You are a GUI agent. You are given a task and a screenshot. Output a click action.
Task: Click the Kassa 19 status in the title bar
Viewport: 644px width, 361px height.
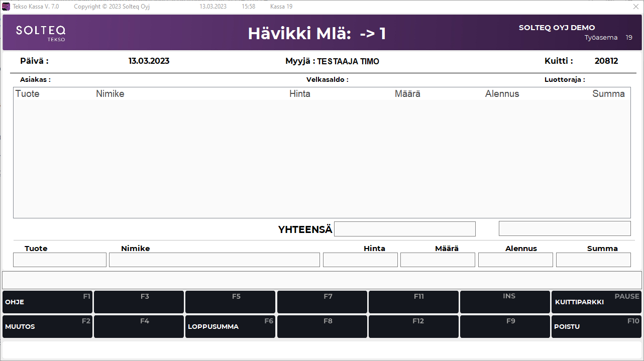pos(280,7)
